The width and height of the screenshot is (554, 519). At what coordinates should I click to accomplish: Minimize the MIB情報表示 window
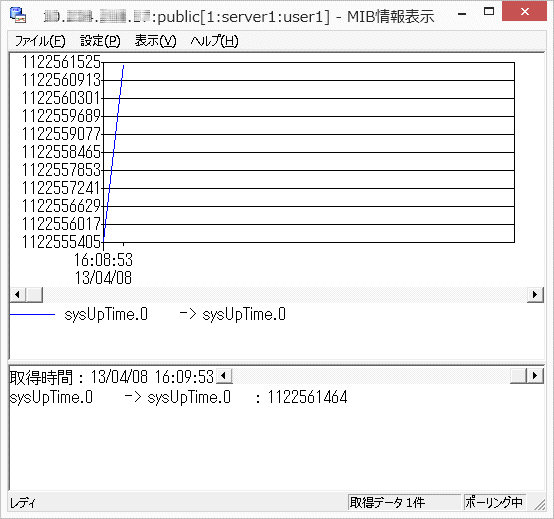(x=462, y=14)
